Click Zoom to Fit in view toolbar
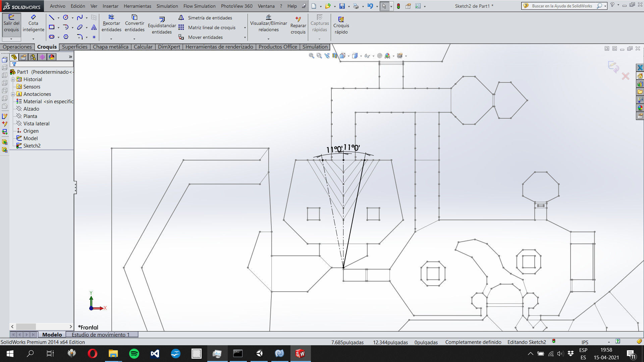This screenshot has width=644, height=362. coord(312,56)
